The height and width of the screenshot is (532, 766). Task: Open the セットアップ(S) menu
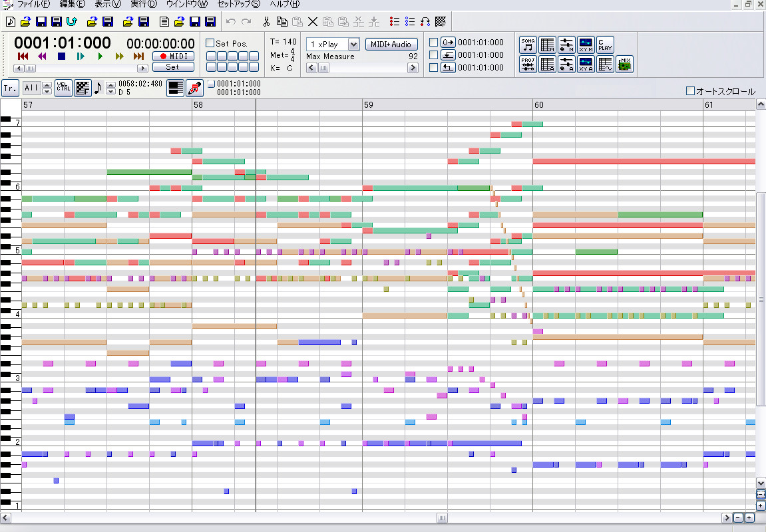(x=239, y=4)
